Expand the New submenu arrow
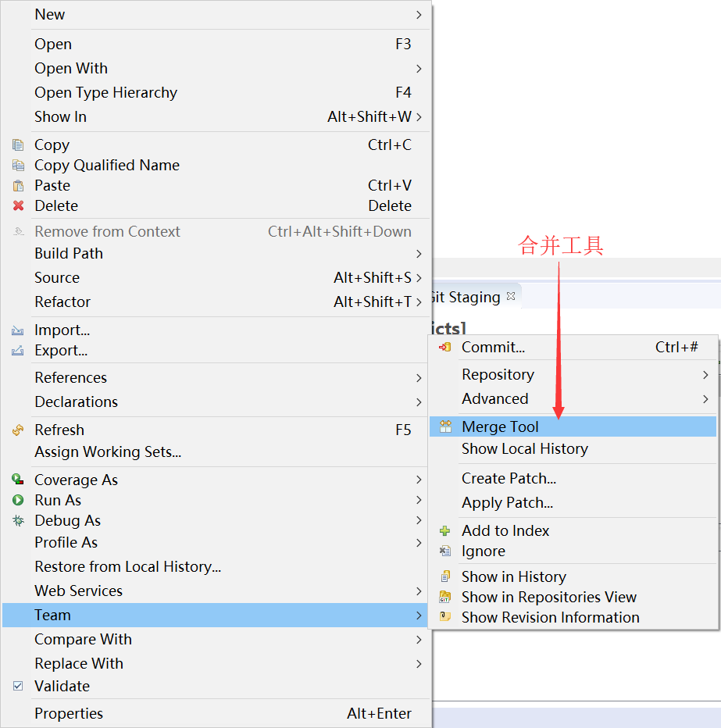 tap(419, 15)
